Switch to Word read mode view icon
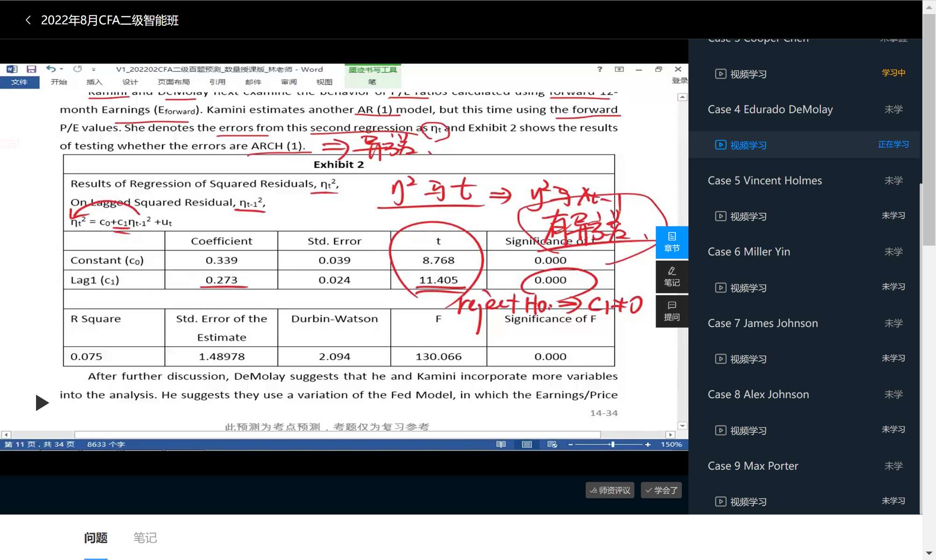 pyautogui.click(x=501, y=444)
